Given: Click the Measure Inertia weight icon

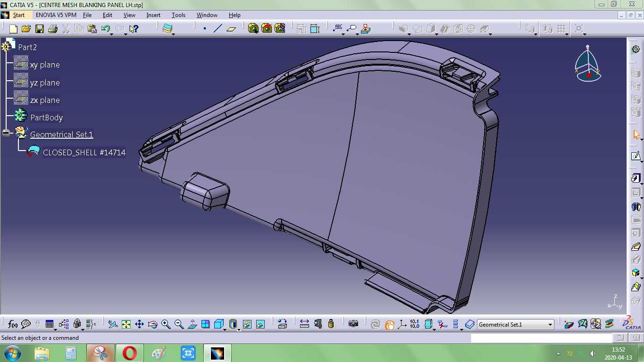Looking at the screenshot, I should (331, 324).
